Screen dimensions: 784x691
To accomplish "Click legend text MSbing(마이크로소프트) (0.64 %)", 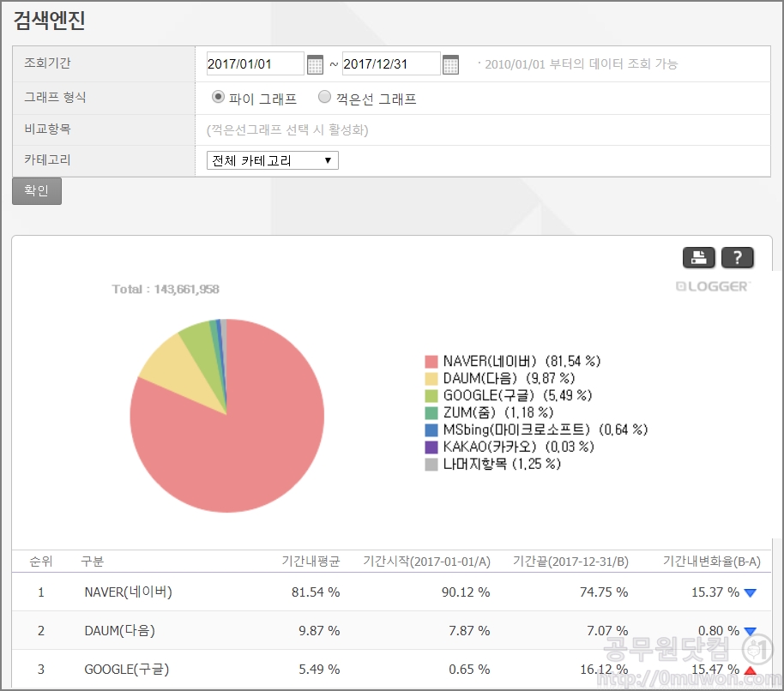I will coord(545,430).
